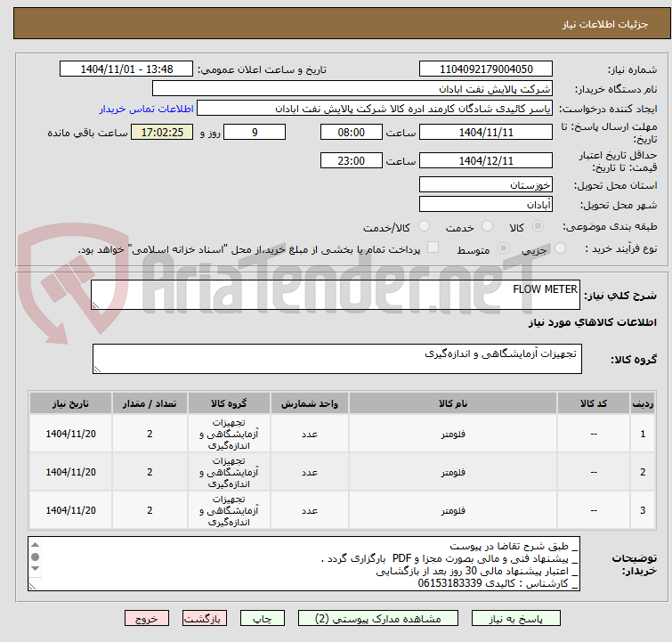Click the requester field یاسر کائیدی
Viewport: 672px width, 642px height.
(x=374, y=109)
